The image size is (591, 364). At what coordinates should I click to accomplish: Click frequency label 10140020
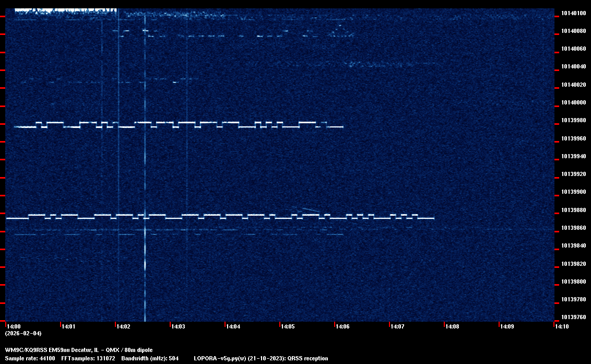click(x=574, y=85)
